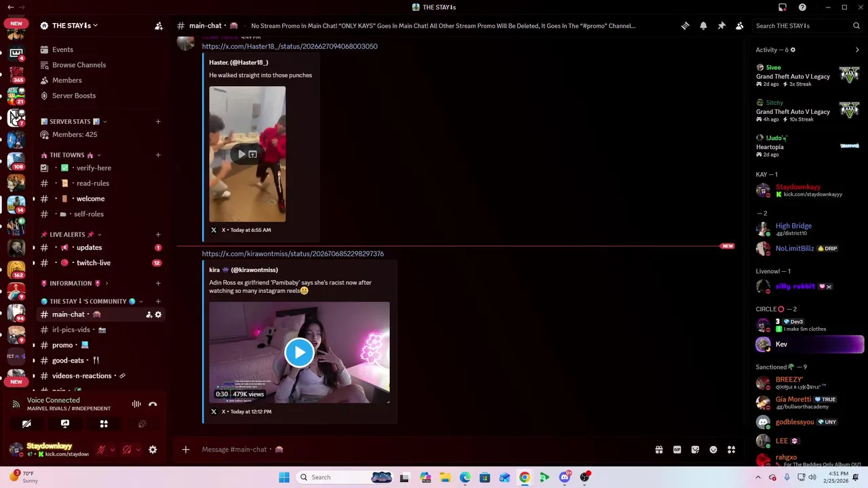Open the soundboard icon in voice panel
Image resolution: width=868 pixels, height=488 pixels.
[x=142, y=424]
